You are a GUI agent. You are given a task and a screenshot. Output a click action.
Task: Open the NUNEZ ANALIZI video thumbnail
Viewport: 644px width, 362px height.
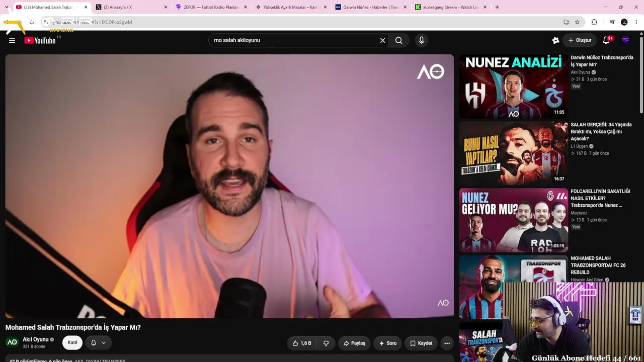point(513,85)
